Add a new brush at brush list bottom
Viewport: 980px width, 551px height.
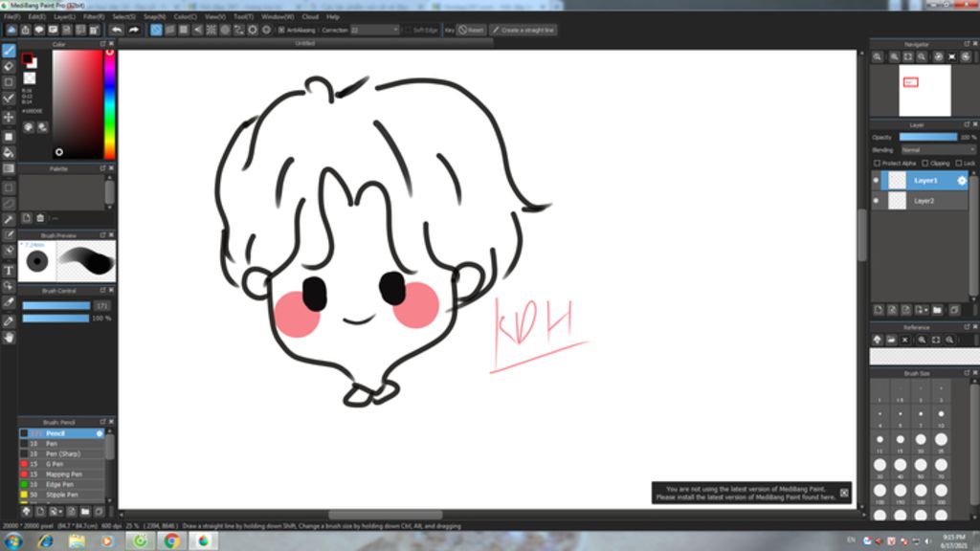coord(40,512)
